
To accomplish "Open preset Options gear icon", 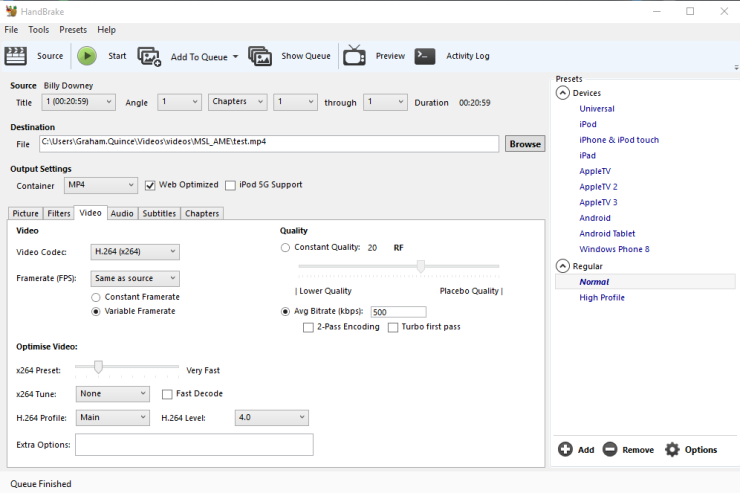I will (672, 450).
